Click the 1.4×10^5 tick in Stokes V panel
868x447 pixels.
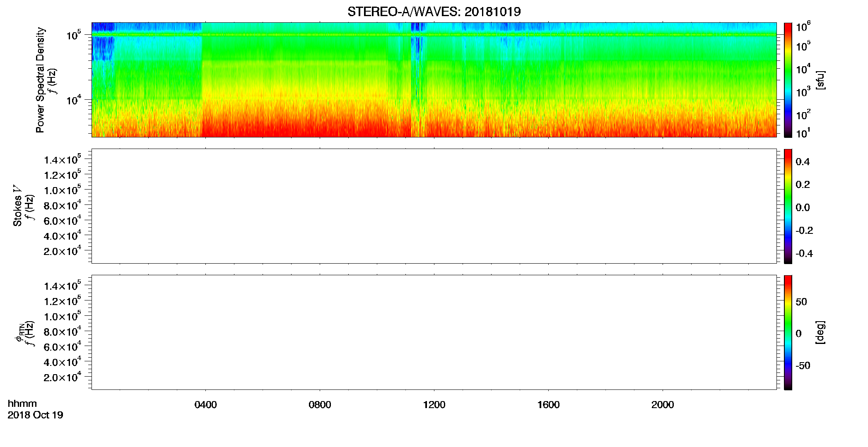[63, 159]
